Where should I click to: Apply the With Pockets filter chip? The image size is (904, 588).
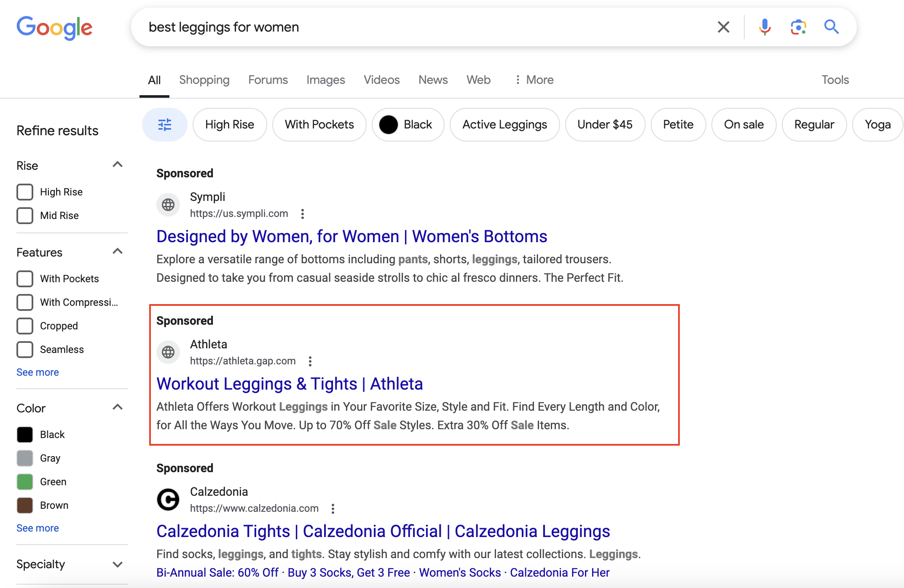click(319, 124)
